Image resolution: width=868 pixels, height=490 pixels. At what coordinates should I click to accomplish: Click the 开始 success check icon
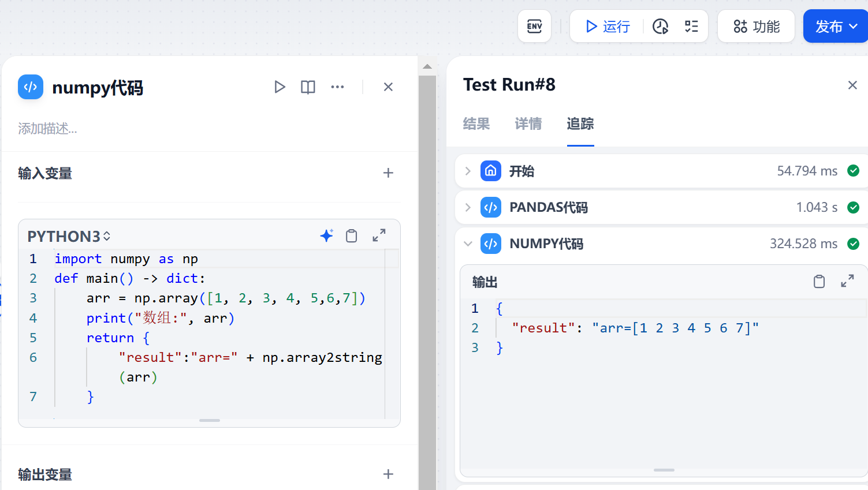point(853,171)
